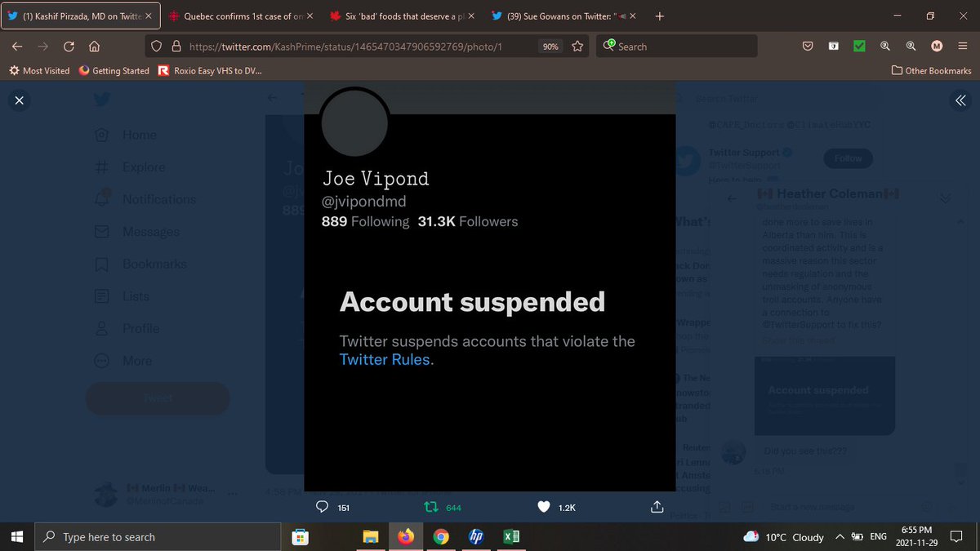The width and height of the screenshot is (980, 551).
Task: Switch to Kashif Pirzada, MD tab
Action: (81, 16)
